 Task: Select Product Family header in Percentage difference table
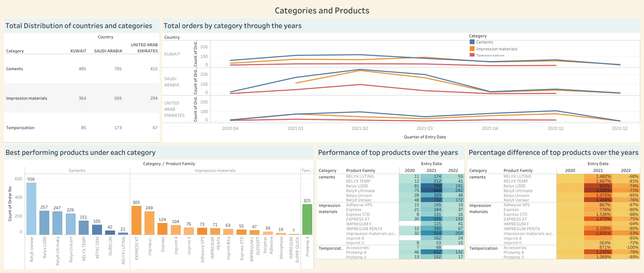point(518,171)
